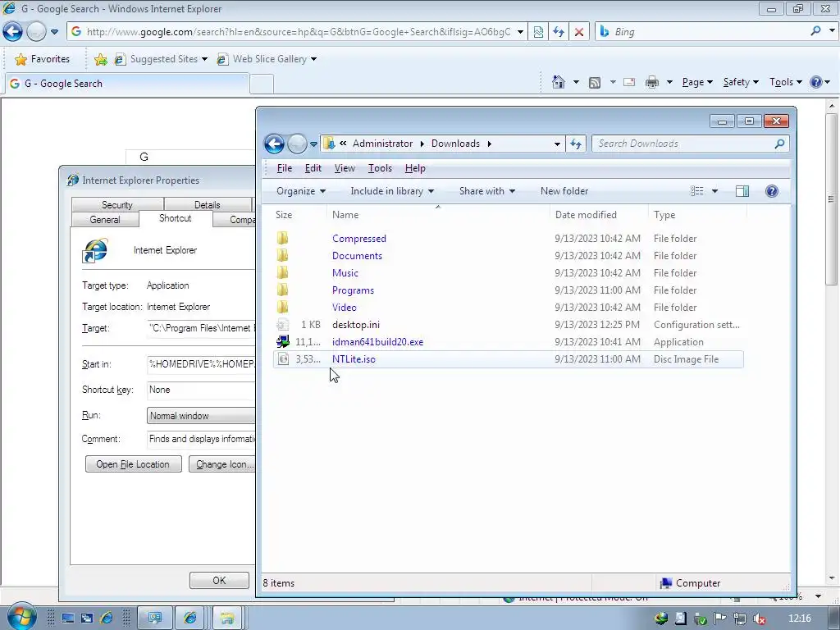Viewport: 840px width, 630px height.
Task: Click the Administrator breadcrumb segment
Action: (382, 144)
